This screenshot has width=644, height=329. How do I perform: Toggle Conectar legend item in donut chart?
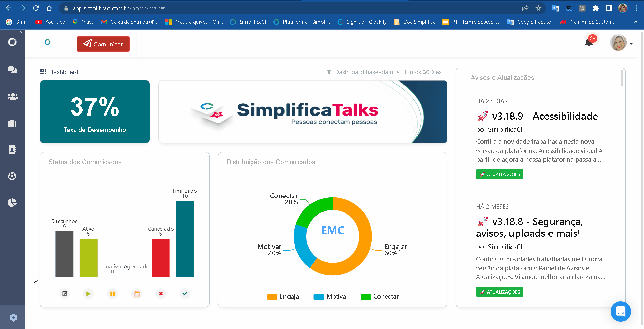(380, 297)
